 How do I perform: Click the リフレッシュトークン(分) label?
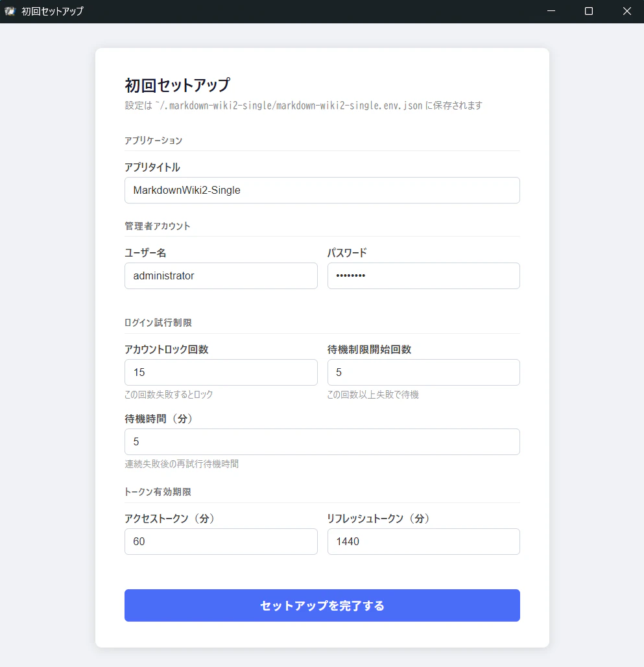tap(378, 519)
